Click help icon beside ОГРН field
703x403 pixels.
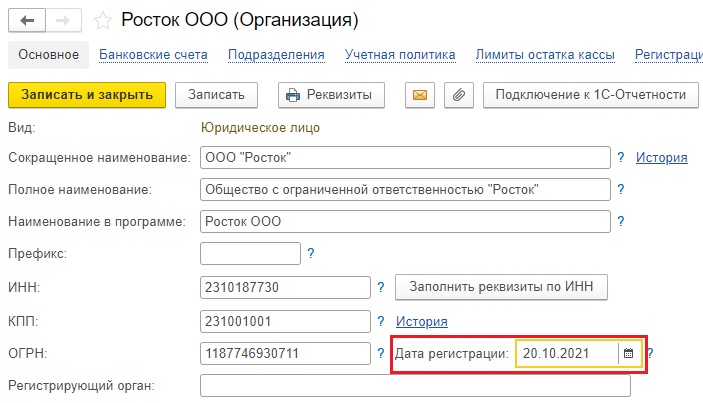click(x=381, y=353)
